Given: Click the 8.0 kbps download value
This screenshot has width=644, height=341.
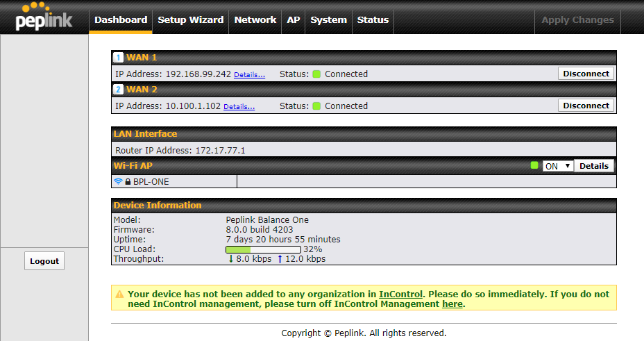Looking at the screenshot, I should [x=254, y=259].
